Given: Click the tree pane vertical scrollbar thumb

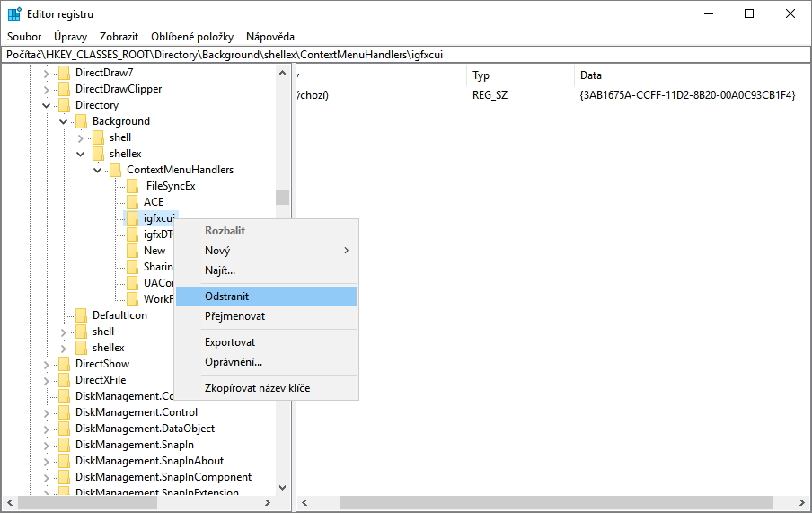Looking at the screenshot, I should point(282,197).
